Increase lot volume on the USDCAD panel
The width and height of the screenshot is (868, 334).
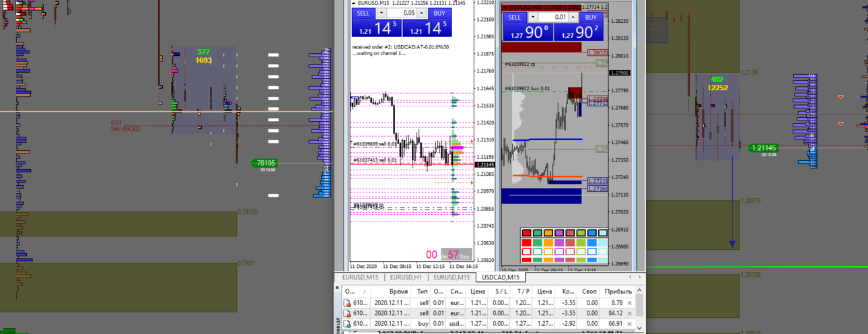[x=574, y=18]
